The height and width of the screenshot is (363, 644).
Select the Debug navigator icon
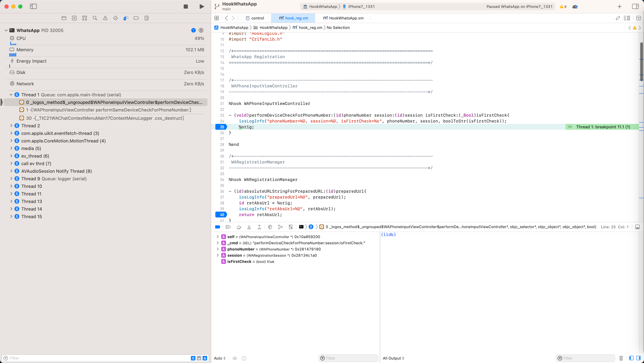tap(126, 18)
